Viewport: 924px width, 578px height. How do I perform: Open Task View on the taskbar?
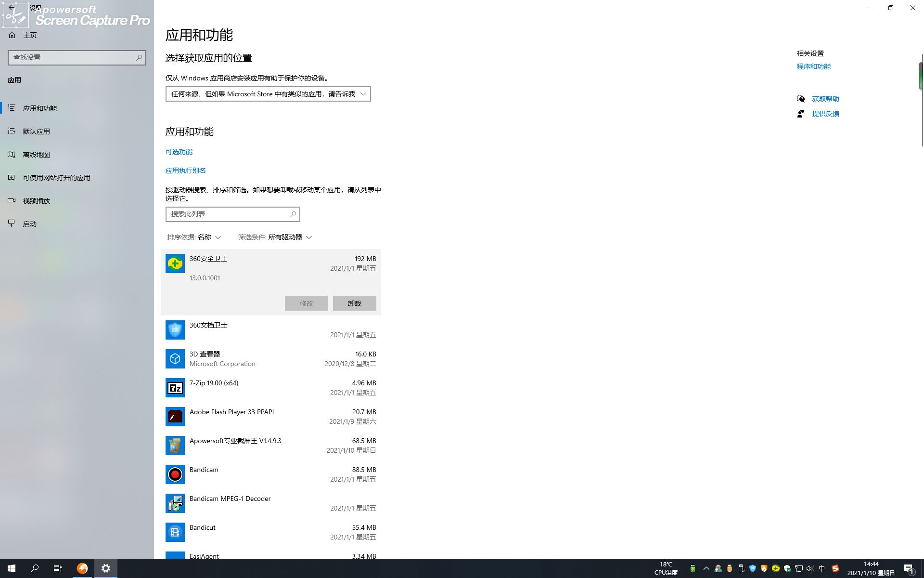coord(58,568)
